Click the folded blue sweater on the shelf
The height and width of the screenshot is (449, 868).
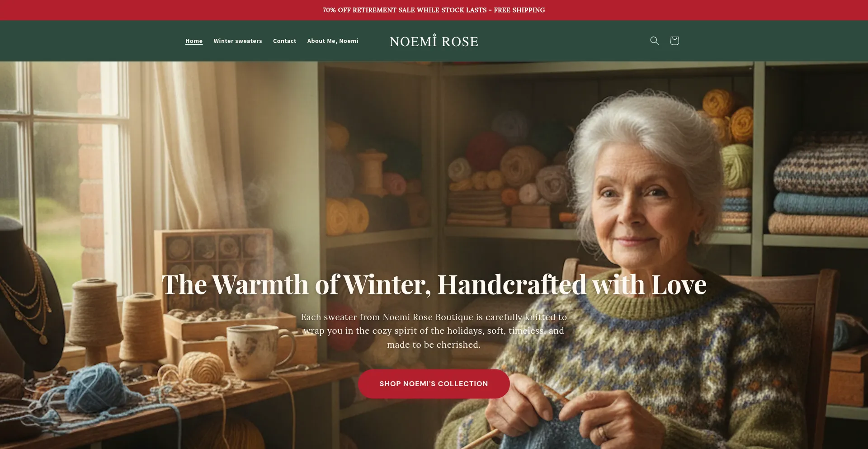[x=821, y=204]
